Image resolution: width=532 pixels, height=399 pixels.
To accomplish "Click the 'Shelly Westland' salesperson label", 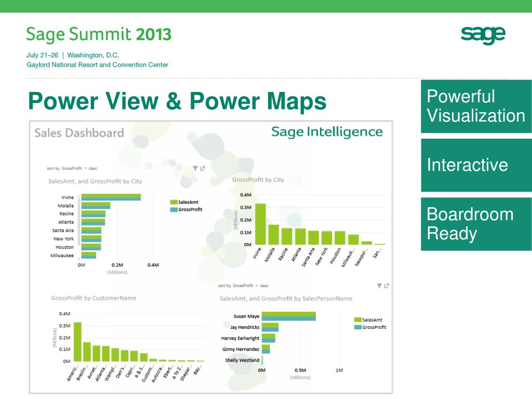I will point(242,361).
